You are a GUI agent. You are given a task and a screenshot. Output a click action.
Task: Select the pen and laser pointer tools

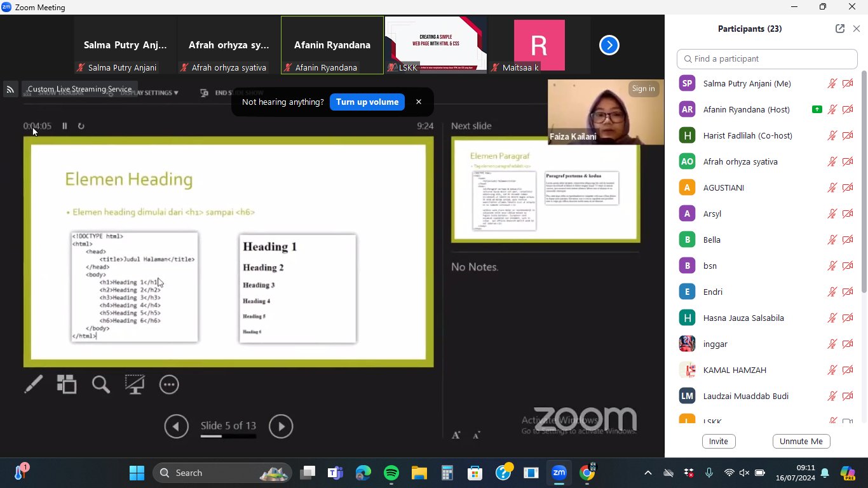(x=34, y=384)
